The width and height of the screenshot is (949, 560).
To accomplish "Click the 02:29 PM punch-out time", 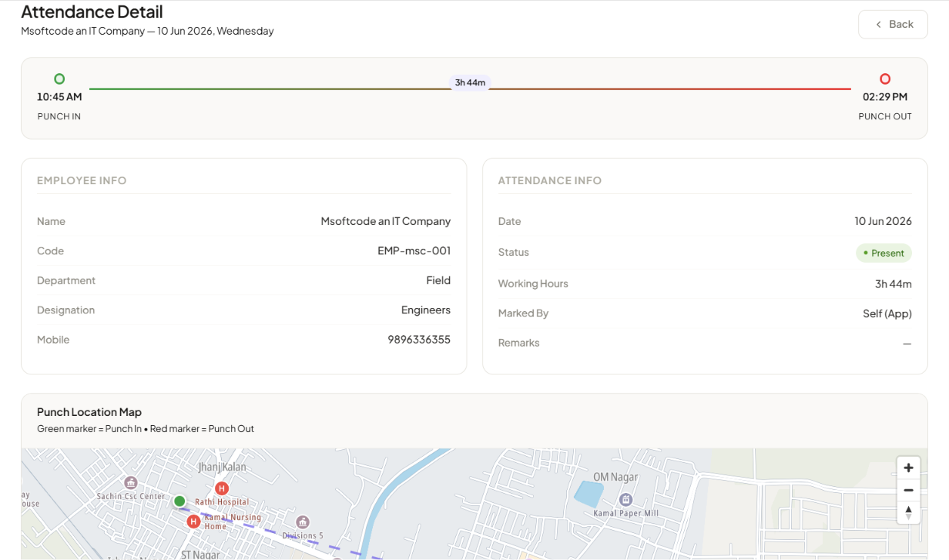I will [885, 97].
